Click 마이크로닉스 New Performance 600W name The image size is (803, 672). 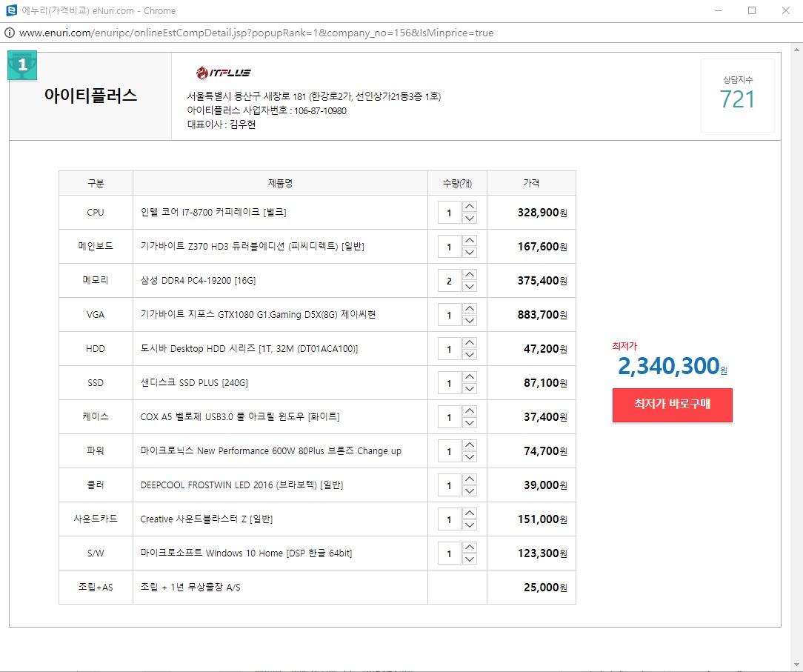click(271, 450)
